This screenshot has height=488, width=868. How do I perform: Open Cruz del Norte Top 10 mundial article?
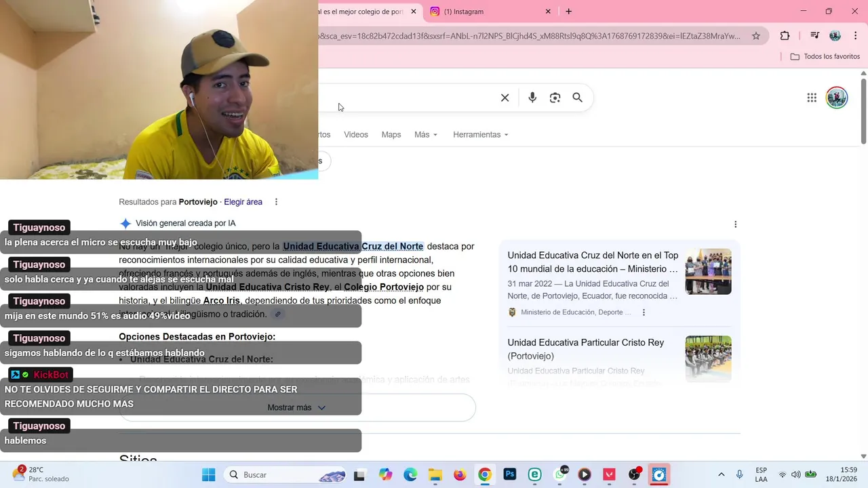click(x=593, y=262)
